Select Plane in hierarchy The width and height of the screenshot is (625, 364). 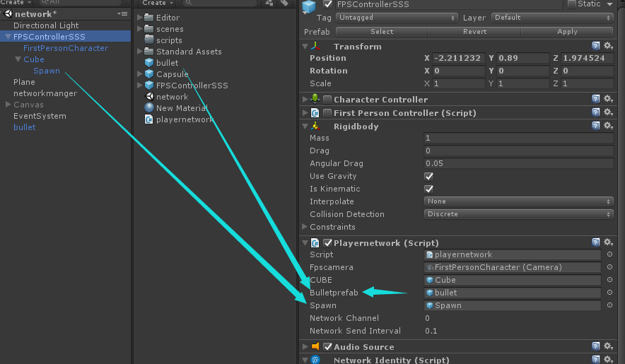click(24, 82)
